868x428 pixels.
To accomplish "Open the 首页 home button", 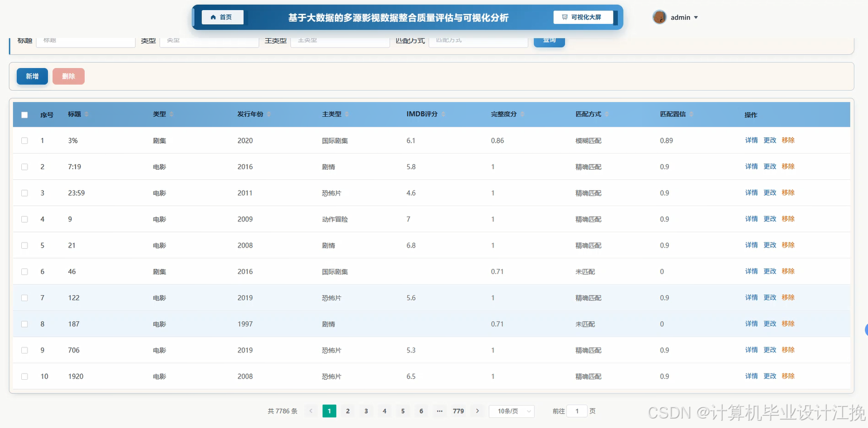I will tap(222, 17).
